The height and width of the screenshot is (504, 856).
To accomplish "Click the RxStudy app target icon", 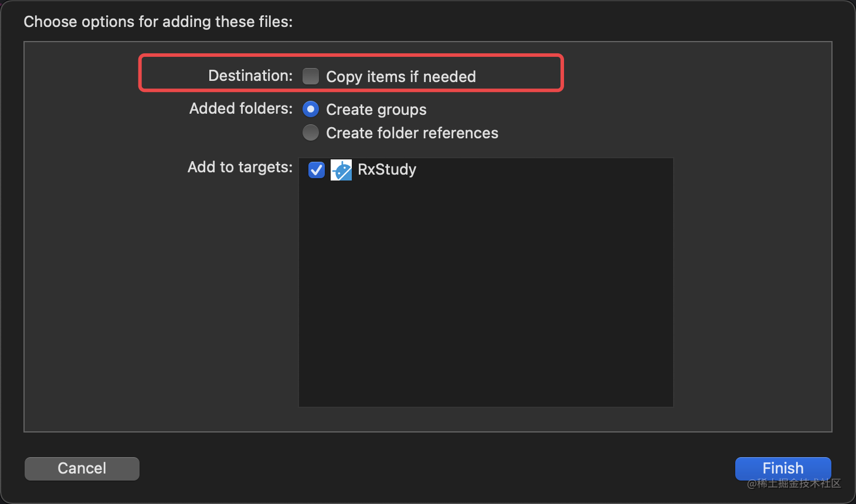I will click(x=341, y=170).
